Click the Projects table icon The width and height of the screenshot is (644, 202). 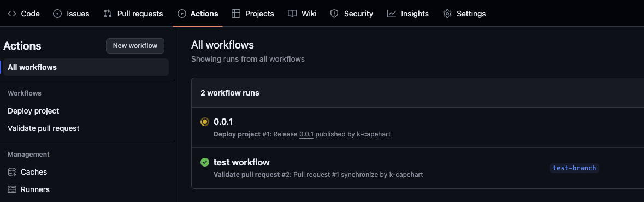(x=236, y=14)
